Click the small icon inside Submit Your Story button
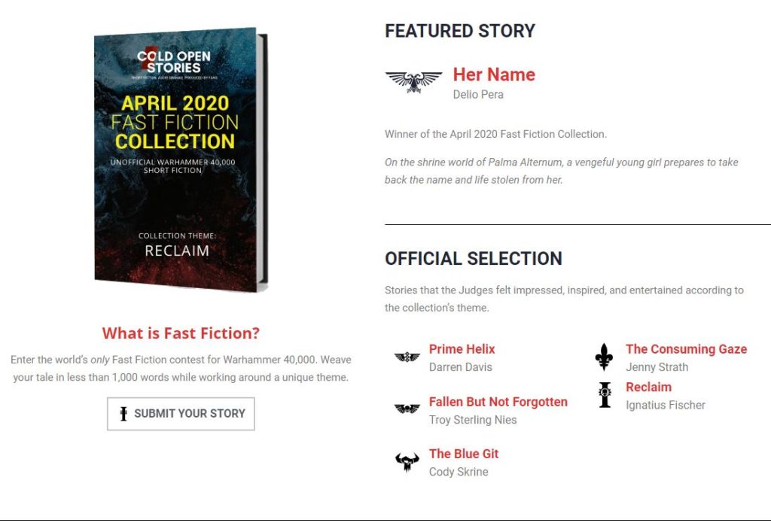The height and width of the screenshot is (532, 771). (123, 414)
